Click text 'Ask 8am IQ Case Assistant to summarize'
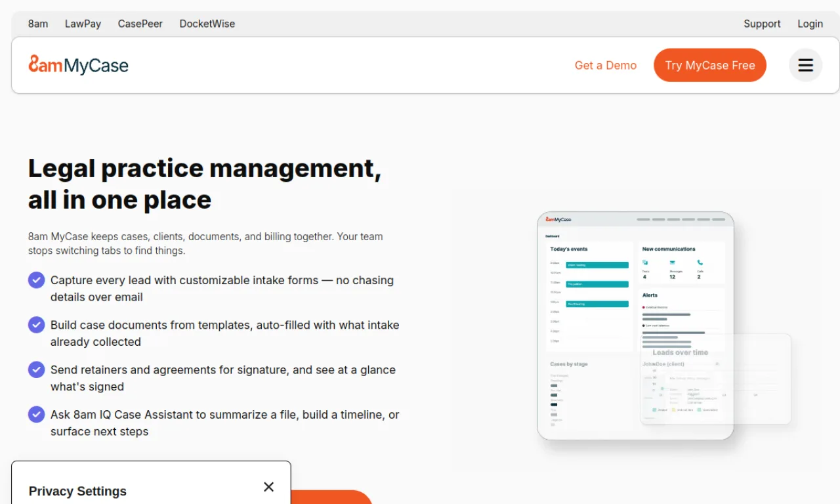The height and width of the screenshot is (504, 840). coord(225,423)
